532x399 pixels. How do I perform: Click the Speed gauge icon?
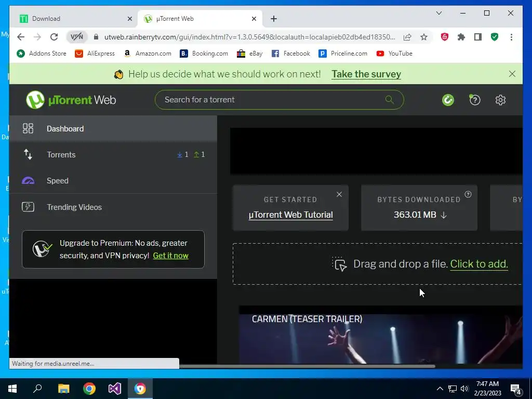[28, 180]
